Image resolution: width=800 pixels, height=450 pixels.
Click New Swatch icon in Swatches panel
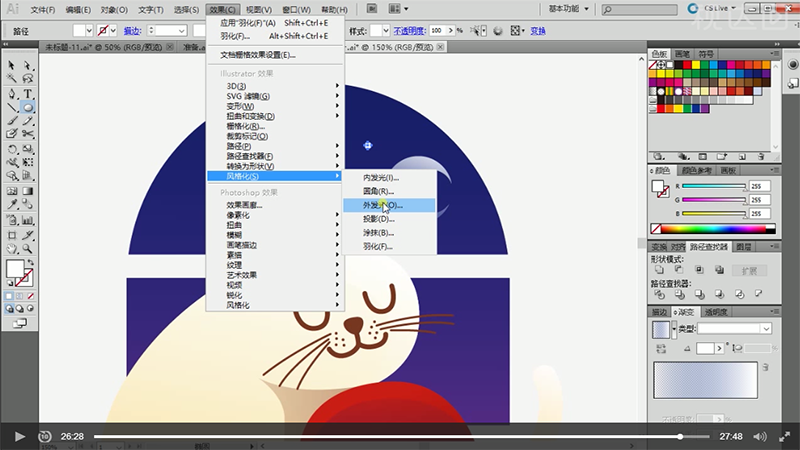(742, 157)
